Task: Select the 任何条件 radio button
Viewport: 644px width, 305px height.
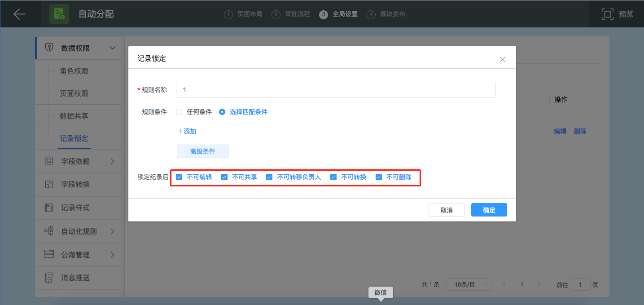Action: coord(179,112)
